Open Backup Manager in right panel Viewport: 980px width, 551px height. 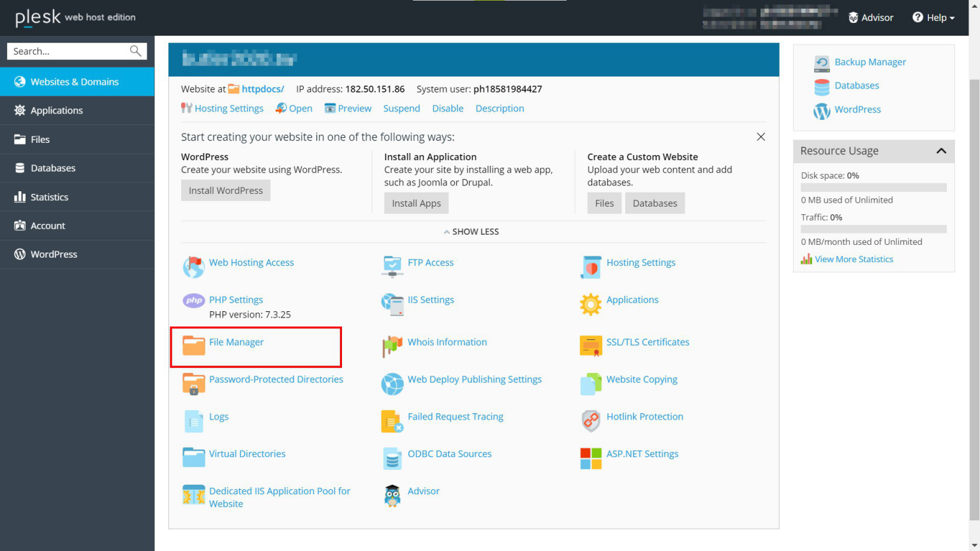[x=870, y=61]
